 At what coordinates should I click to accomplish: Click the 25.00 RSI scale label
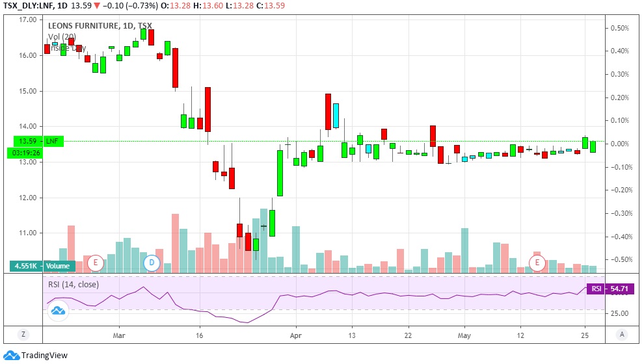(x=620, y=313)
